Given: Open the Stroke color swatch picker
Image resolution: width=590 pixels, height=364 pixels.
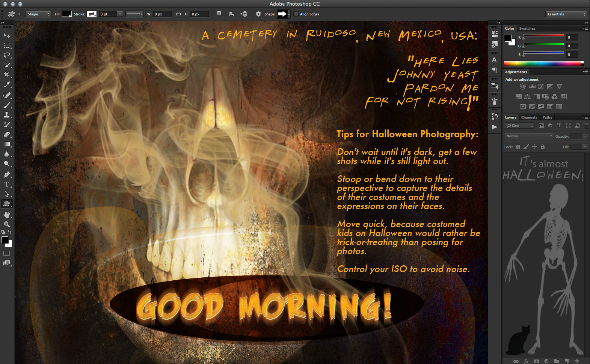Looking at the screenshot, I should coord(92,14).
